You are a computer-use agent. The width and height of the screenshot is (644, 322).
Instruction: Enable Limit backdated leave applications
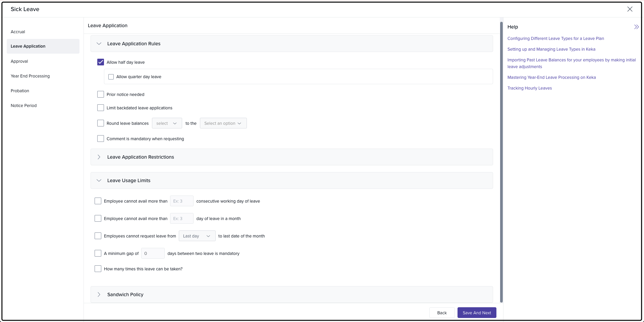click(101, 108)
